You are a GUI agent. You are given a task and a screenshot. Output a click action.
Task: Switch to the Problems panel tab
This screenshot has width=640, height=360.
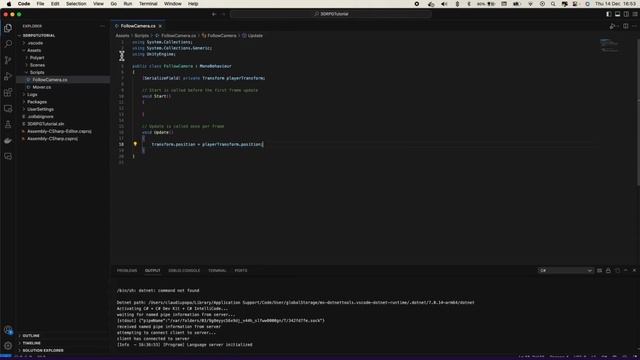127,271
